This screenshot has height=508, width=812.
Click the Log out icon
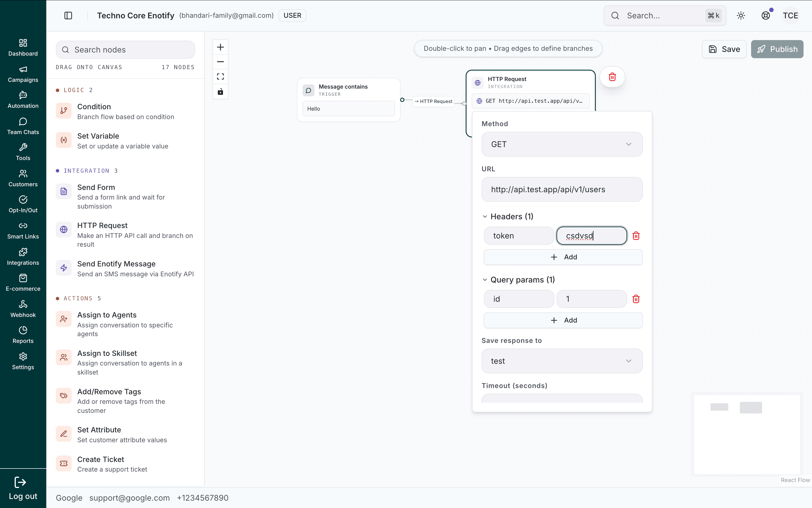click(x=20, y=483)
